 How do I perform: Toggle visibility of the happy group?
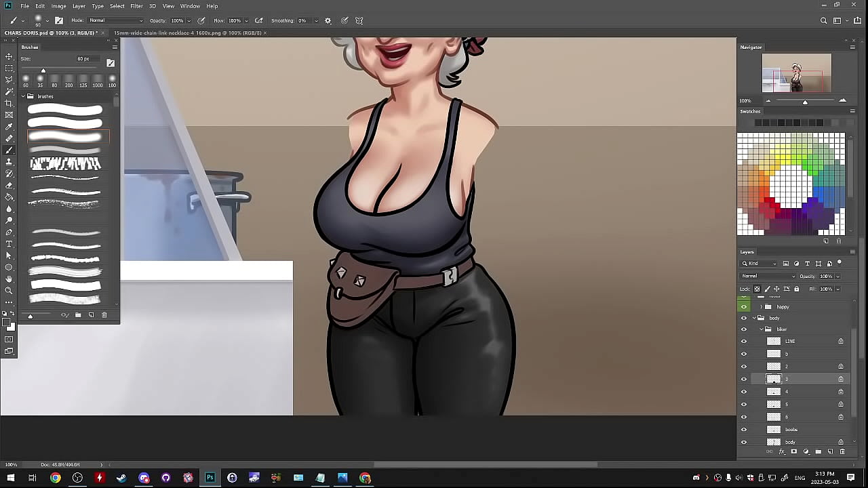pyautogui.click(x=744, y=307)
